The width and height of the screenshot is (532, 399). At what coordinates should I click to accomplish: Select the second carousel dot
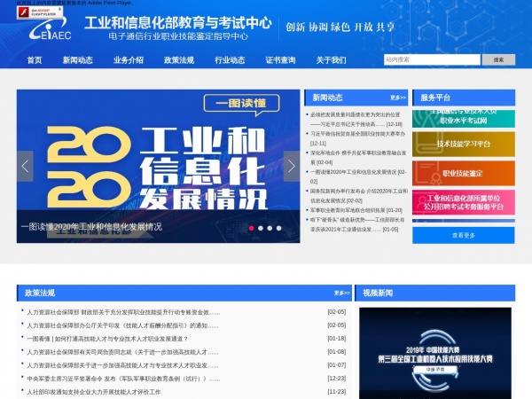261,228
